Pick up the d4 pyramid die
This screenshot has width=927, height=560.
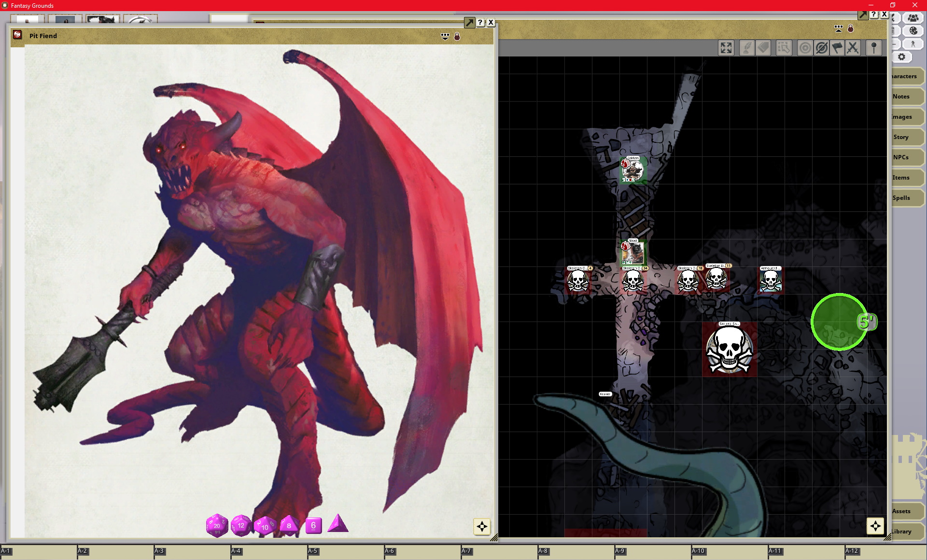(x=338, y=523)
